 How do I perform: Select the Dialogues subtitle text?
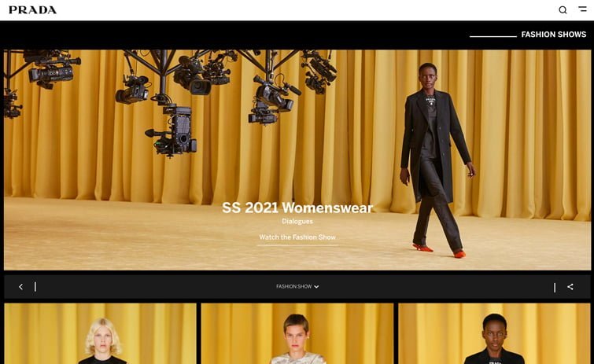pyautogui.click(x=297, y=222)
